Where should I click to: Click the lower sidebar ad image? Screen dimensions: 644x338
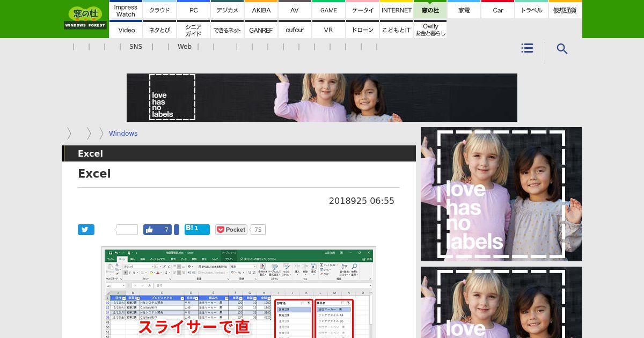(x=501, y=302)
